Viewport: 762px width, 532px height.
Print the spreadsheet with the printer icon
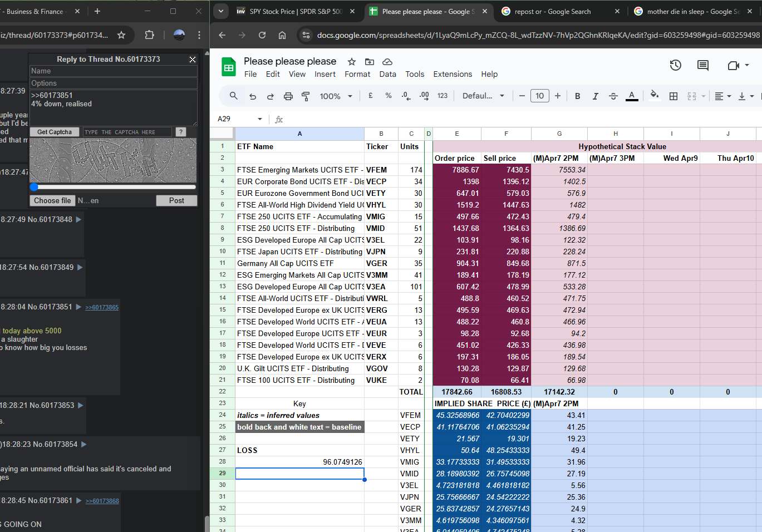click(288, 96)
